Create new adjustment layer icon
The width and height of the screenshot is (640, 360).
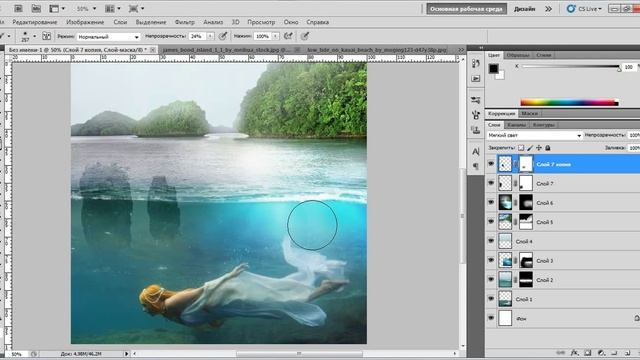601,352
